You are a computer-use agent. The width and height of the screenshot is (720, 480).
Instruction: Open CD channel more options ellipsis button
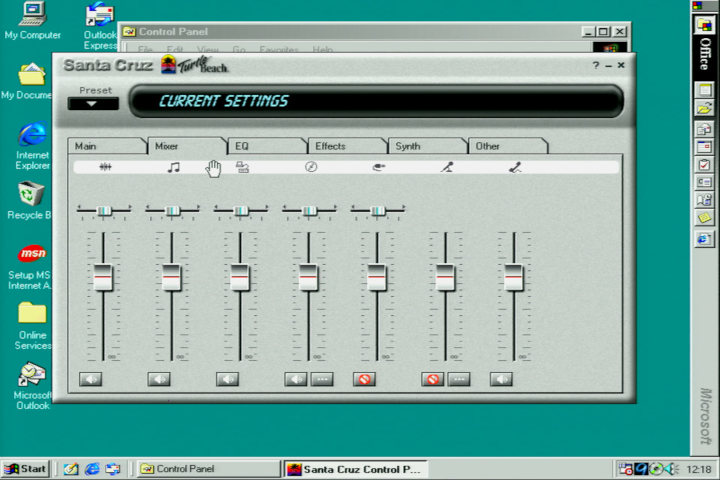[x=322, y=379]
